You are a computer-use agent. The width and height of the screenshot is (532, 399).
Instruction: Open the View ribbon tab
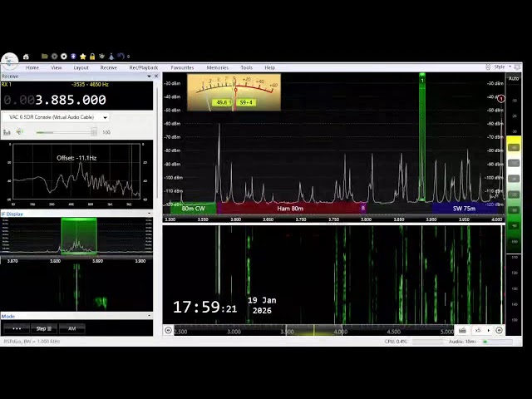click(x=57, y=67)
